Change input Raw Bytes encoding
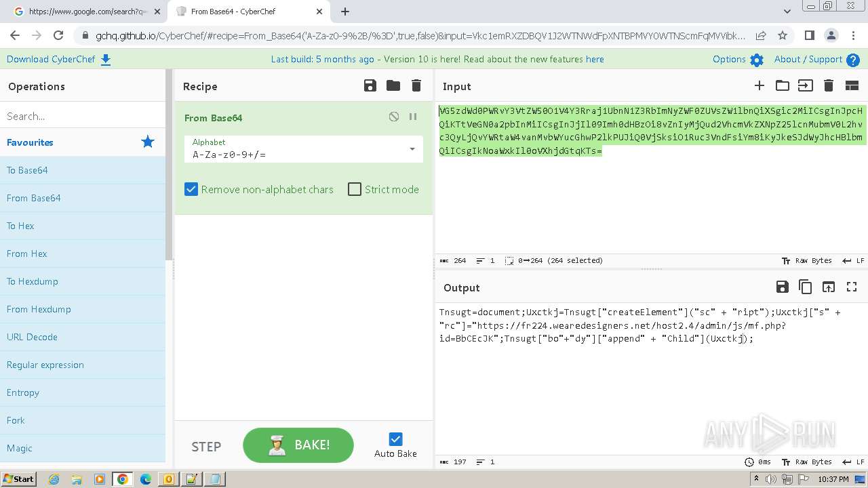Screen dimensions: 868x488 click(807, 260)
